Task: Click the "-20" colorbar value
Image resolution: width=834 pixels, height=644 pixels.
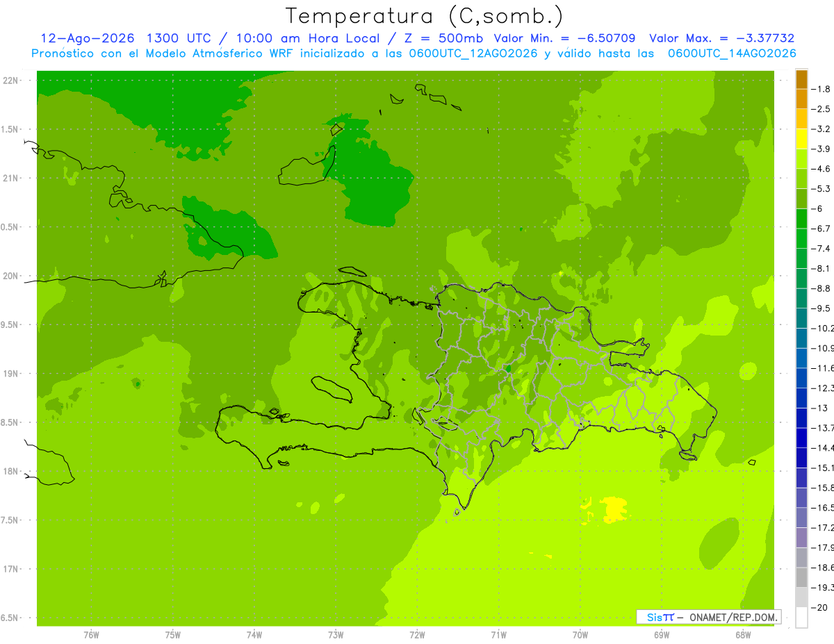Action: [x=819, y=608]
